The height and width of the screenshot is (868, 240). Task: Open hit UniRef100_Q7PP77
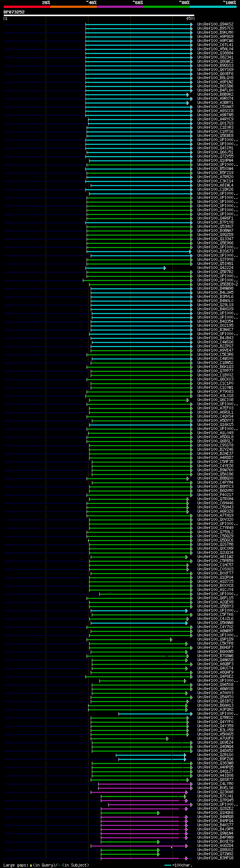coord(215,371)
